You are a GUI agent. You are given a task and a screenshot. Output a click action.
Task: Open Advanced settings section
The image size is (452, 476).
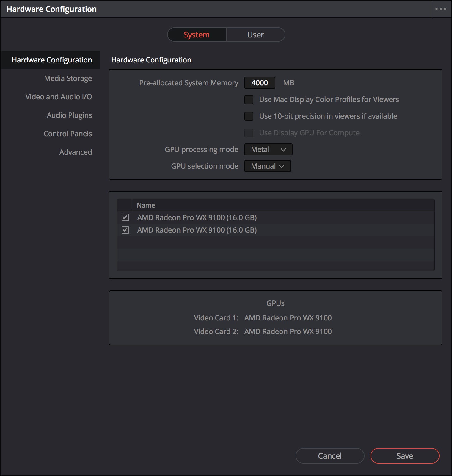(76, 152)
